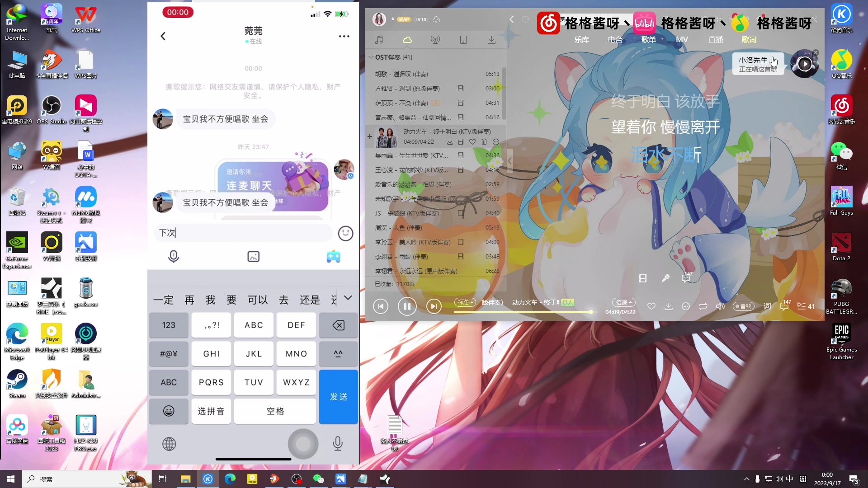Click the user avatar in music player

[379, 19]
